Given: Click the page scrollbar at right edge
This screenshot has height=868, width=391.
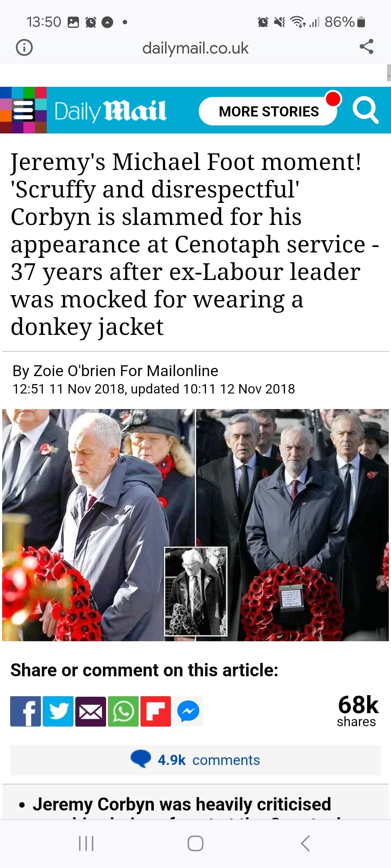Looking at the screenshot, I should coord(389,73).
